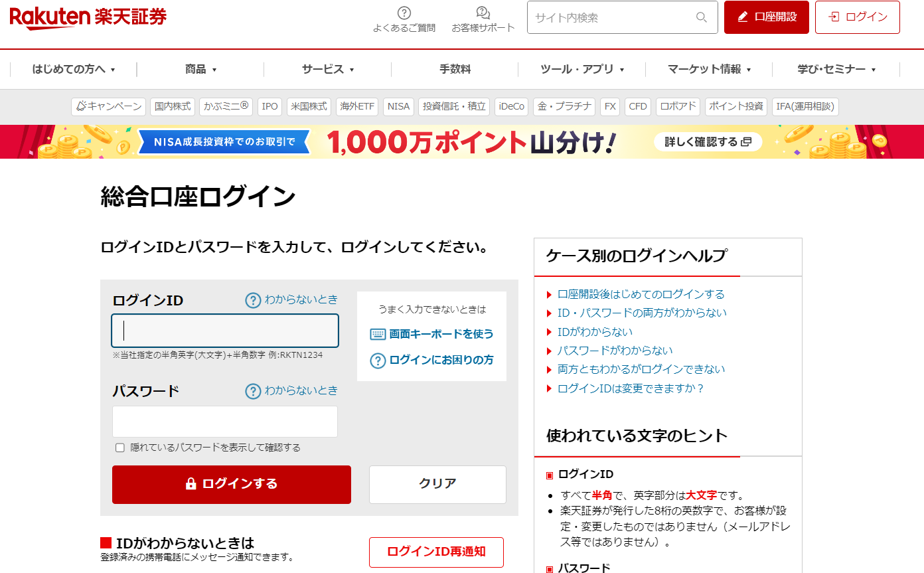
Task: Click the header ログイン button
Action: click(x=858, y=17)
